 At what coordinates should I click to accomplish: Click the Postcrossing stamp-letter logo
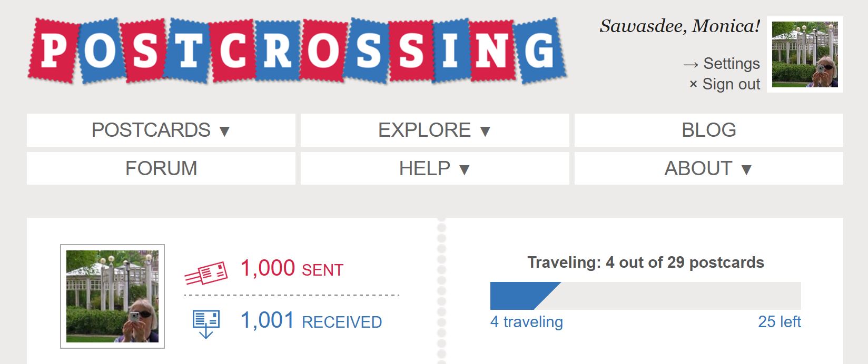tap(298, 50)
